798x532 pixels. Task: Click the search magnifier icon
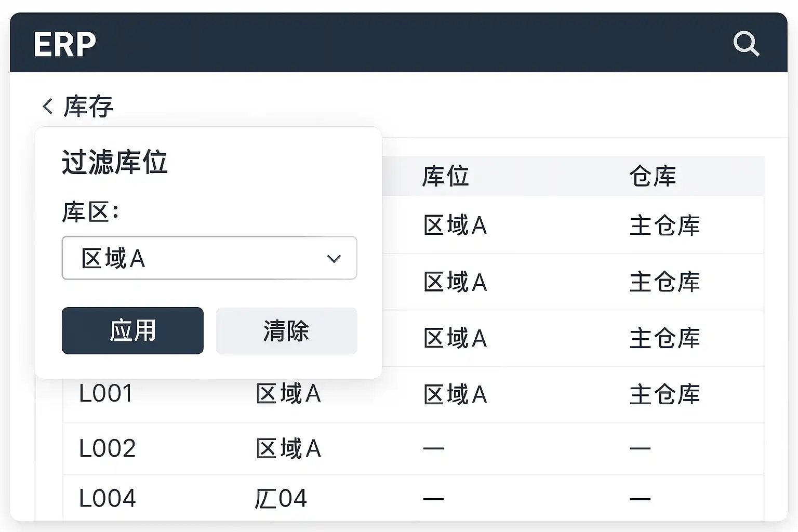746,44
